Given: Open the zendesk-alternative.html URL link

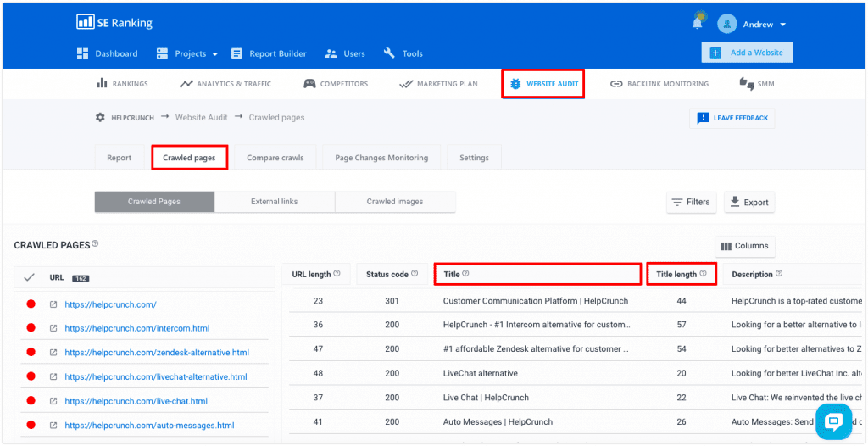Looking at the screenshot, I should point(157,353).
